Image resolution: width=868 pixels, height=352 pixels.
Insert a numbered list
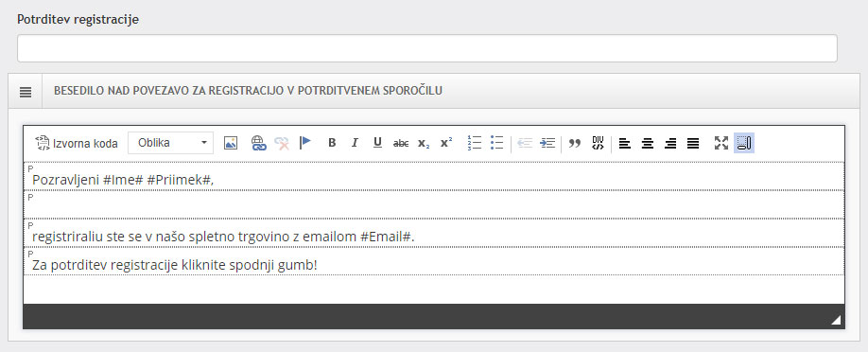(x=475, y=143)
